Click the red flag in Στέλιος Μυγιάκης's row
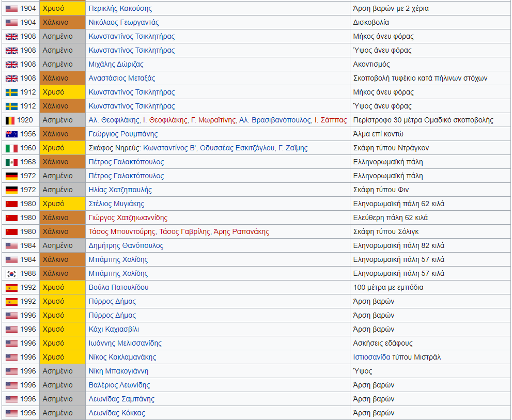The image size is (512, 420). click(x=11, y=204)
